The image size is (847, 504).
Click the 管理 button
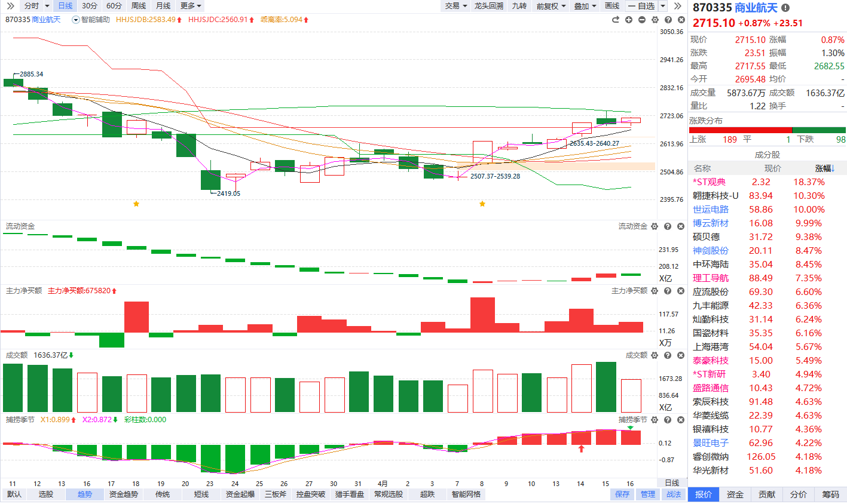(648, 494)
